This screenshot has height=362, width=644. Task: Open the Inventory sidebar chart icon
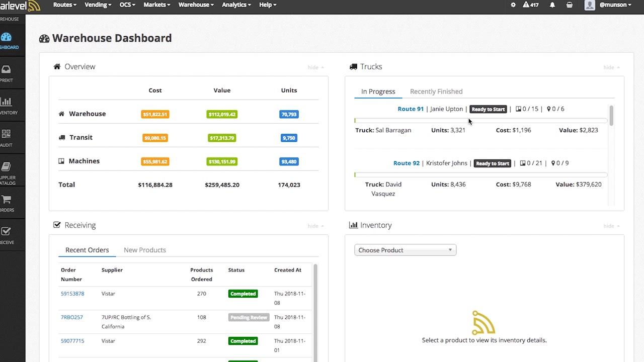coord(6,102)
